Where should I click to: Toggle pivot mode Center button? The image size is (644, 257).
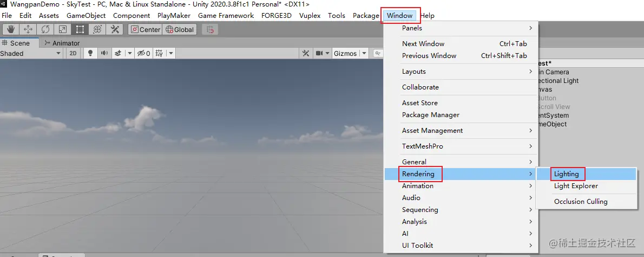click(x=146, y=30)
